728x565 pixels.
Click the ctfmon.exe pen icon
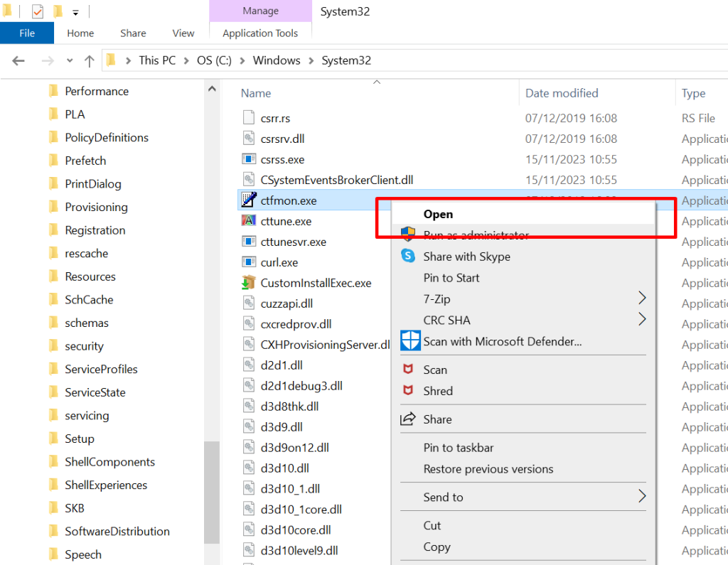click(x=248, y=200)
